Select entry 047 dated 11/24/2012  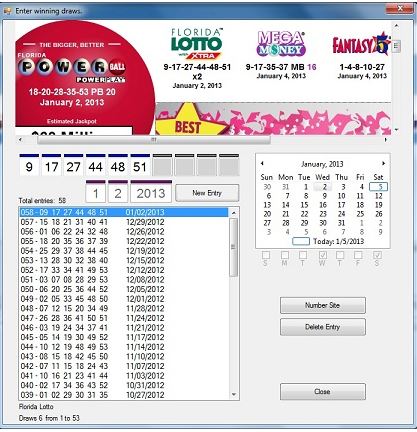coord(124,318)
